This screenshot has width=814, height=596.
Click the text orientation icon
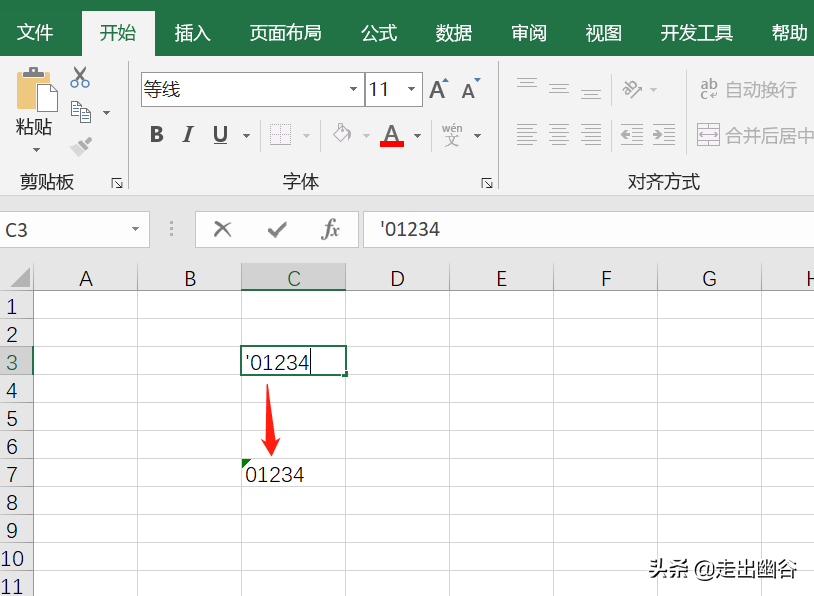(x=632, y=89)
